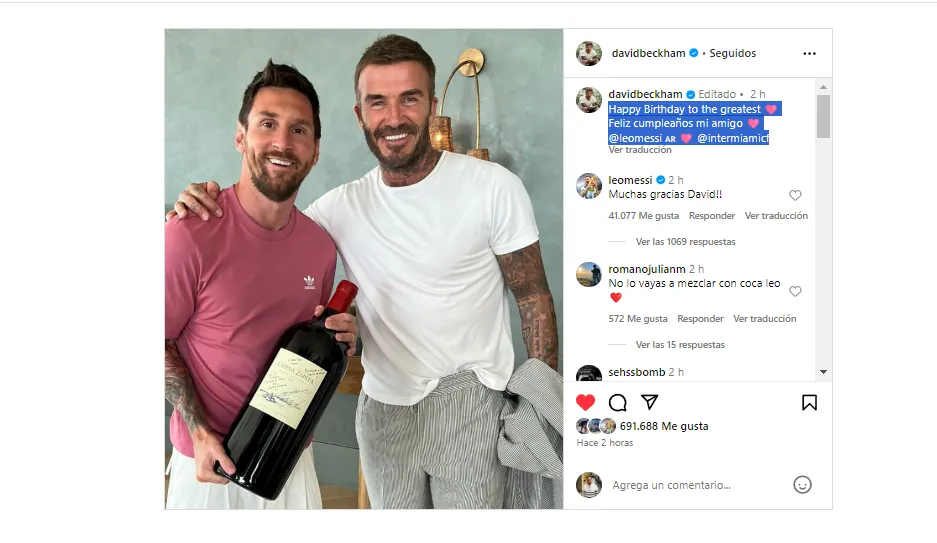Save post with bookmark icon
This screenshot has width=937, height=543.
pyautogui.click(x=809, y=403)
